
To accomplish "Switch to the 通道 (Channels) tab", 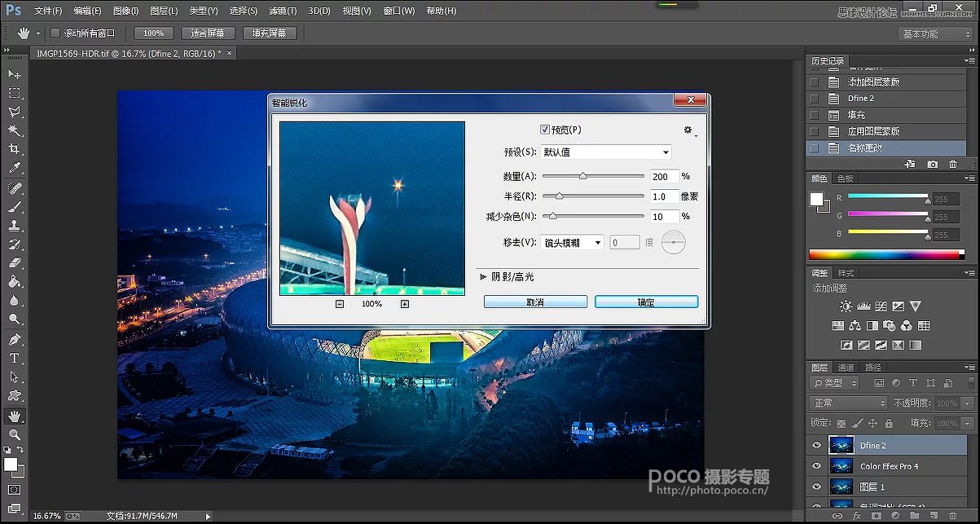I will [846, 368].
